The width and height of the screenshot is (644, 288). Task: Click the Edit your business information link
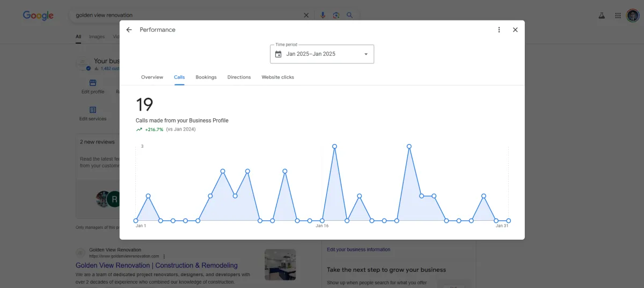(358, 249)
